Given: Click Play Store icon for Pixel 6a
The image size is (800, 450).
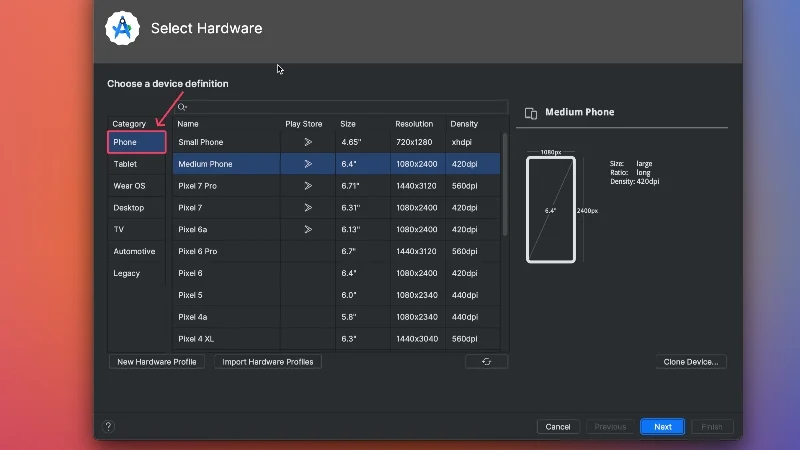Looking at the screenshot, I should (308, 230).
